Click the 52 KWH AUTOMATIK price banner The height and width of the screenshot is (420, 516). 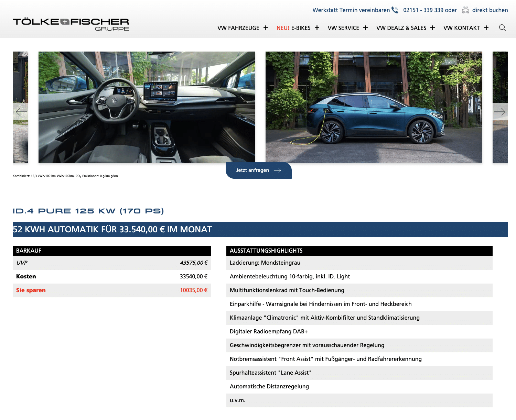[x=260, y=229]
